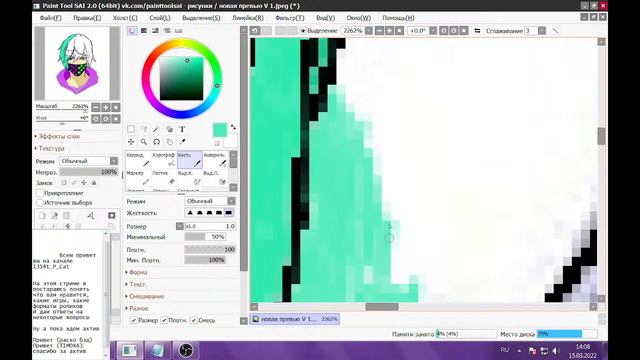
Task: Select the Text tool (T)
Action: pyautogui.click(x=182, y=129)
